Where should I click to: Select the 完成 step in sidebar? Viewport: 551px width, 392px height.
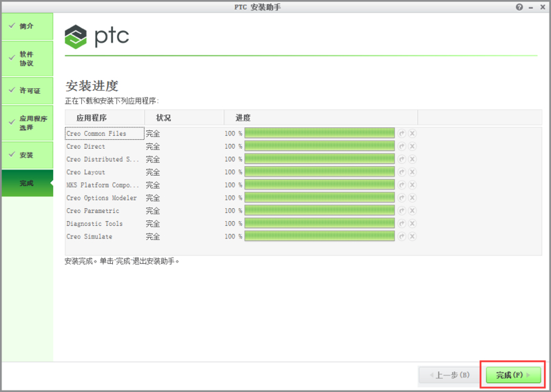(x=28, y=183)
